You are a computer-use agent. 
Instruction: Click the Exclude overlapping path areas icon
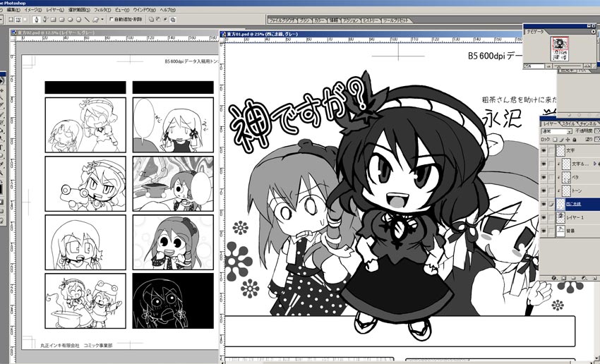pyautogui.click(x=172, y=19)
